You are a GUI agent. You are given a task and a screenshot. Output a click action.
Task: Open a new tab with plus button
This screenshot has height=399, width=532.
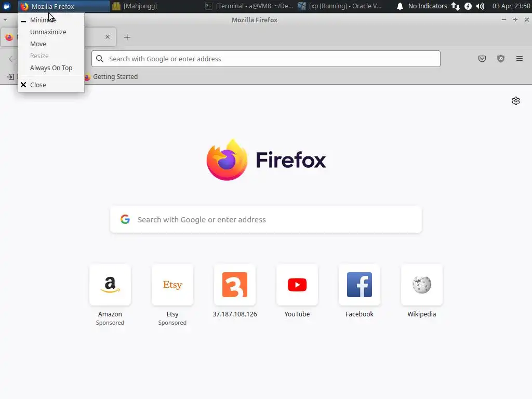[x=127, y=37]
